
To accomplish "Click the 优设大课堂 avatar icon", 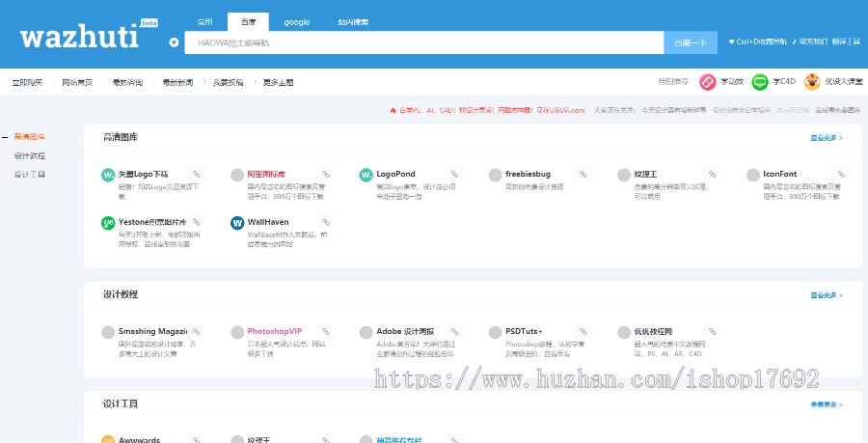I will [x=812, y=82].
